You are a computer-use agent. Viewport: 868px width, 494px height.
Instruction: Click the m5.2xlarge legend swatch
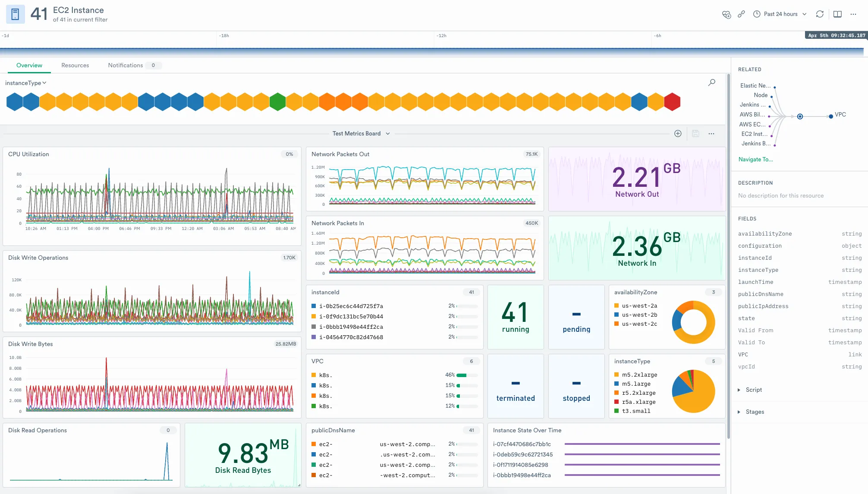coord(616,375)
